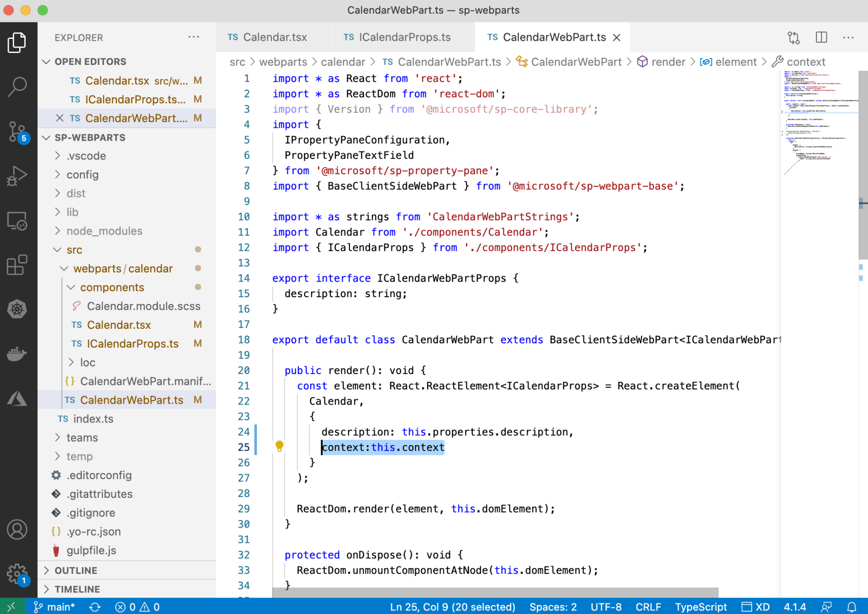Open the Extensions view
868x614 pixels.
tap(17, 265)
